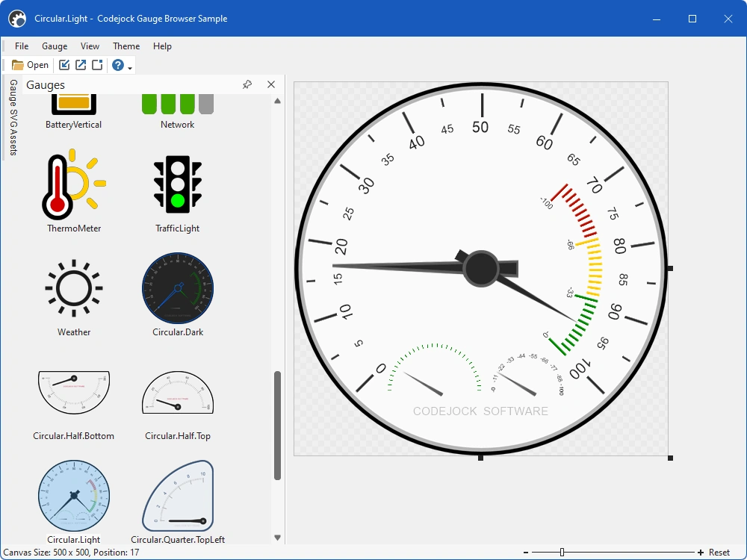The image size is (747, 560).
Task: Click the zoom in plus button
Action: pyautogui.click(x=701, y=553)
